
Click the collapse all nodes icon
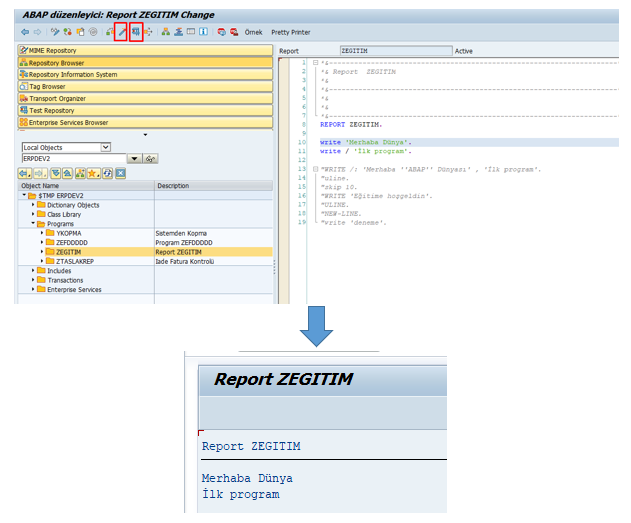pos(68,173)
